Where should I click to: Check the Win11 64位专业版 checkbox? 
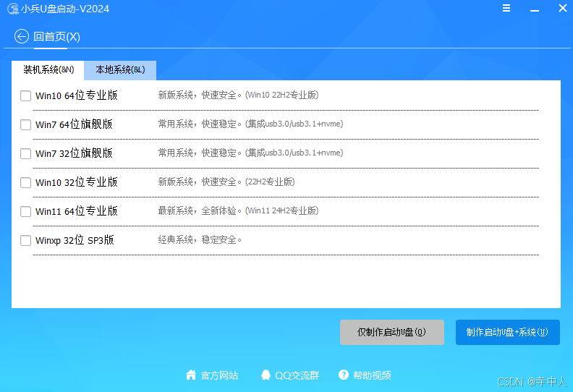point(25,211)
